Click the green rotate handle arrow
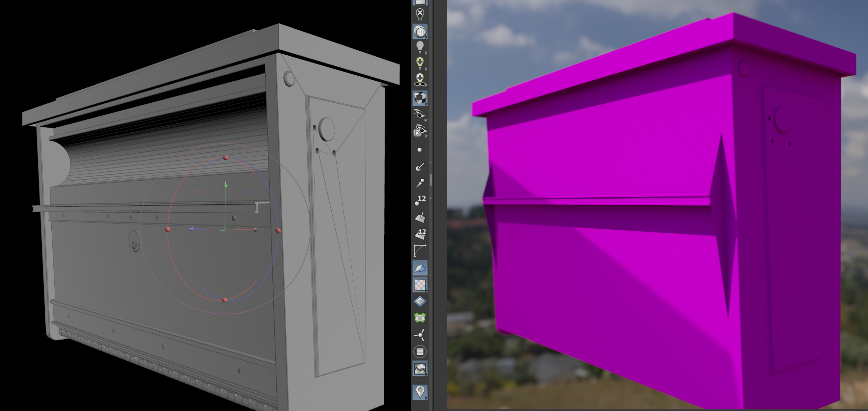 pyautogui.click(x=225, y=184)
